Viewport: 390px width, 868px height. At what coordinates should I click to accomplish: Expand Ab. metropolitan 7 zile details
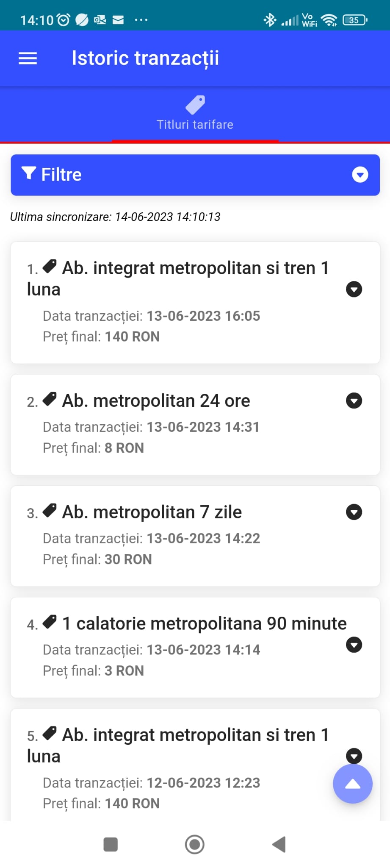354,512
